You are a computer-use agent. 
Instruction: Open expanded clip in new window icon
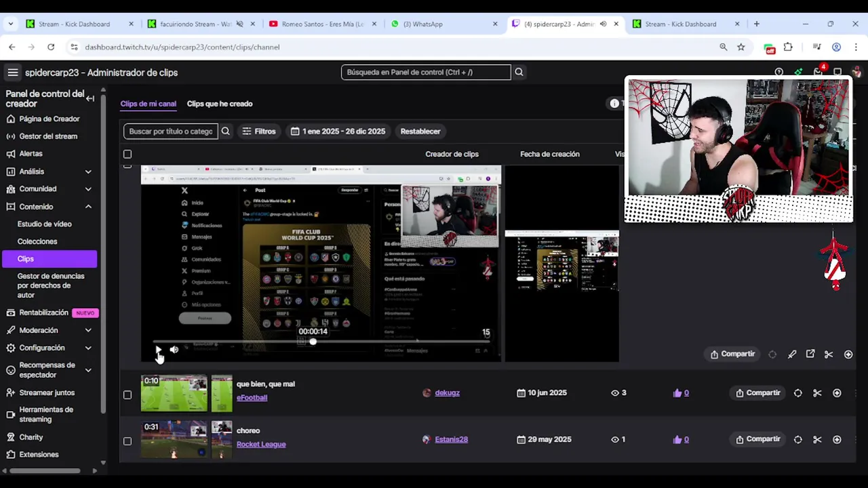coord(810,354)
